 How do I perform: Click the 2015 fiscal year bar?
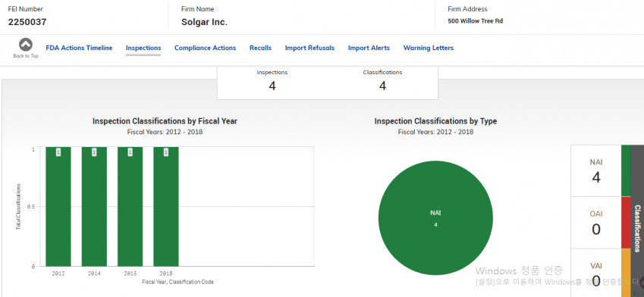pyautogui.click(x=130, y=206)
